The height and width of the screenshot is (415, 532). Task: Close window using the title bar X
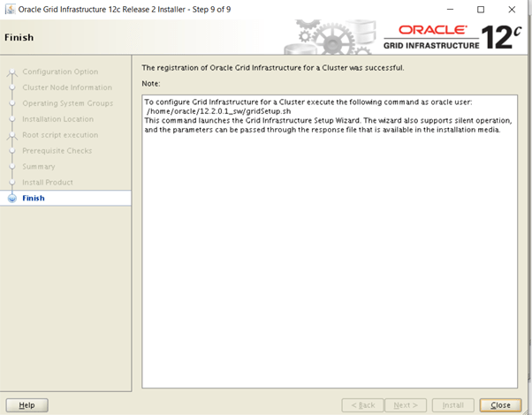coord(513,9)
